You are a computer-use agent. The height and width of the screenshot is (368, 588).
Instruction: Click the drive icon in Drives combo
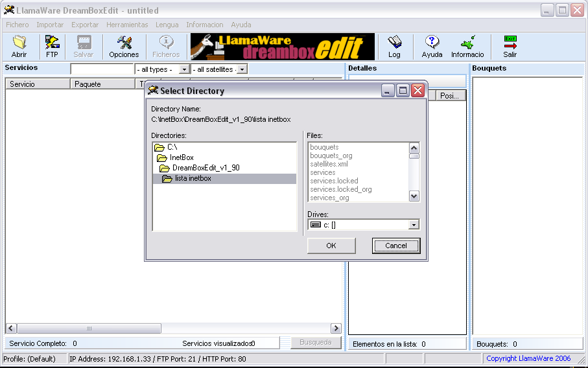point(316,224)
